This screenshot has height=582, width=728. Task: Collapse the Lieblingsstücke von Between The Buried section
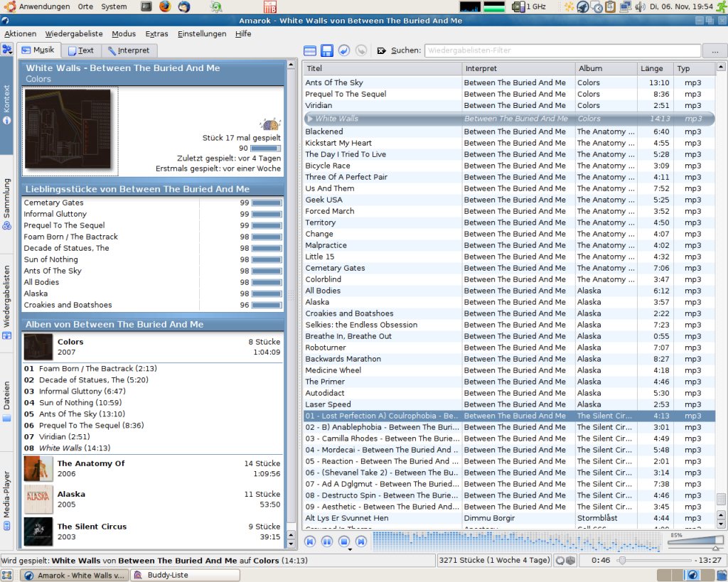click(152, 189)
